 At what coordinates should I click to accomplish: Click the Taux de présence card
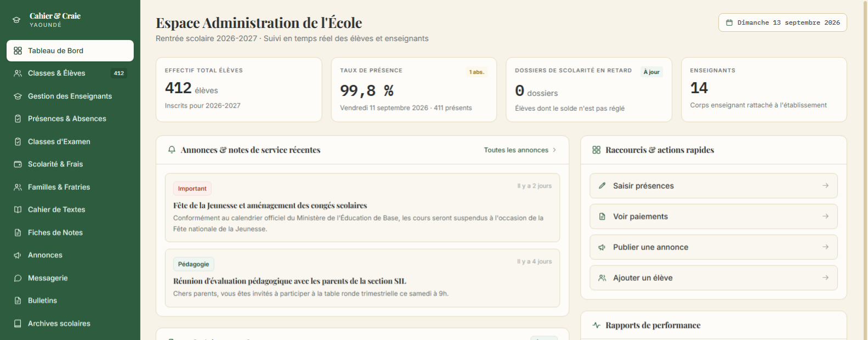click(413, 89)
